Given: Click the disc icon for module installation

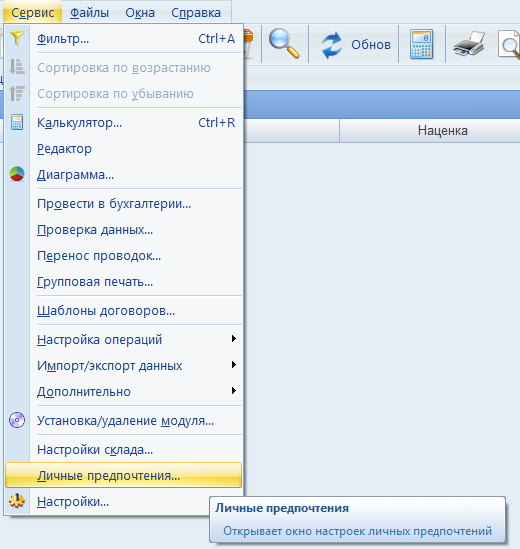Looking at the screenshot, I should pyautogui.click(x=17, y=420).
